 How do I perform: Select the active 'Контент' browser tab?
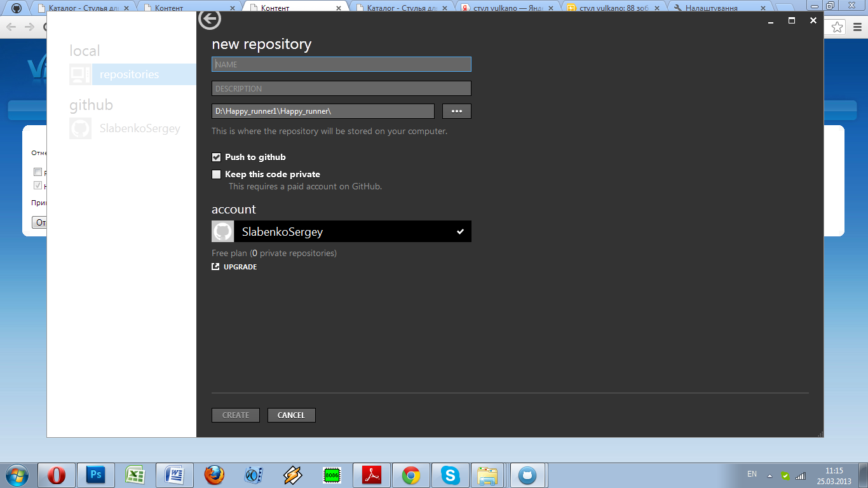pos(295,8)
